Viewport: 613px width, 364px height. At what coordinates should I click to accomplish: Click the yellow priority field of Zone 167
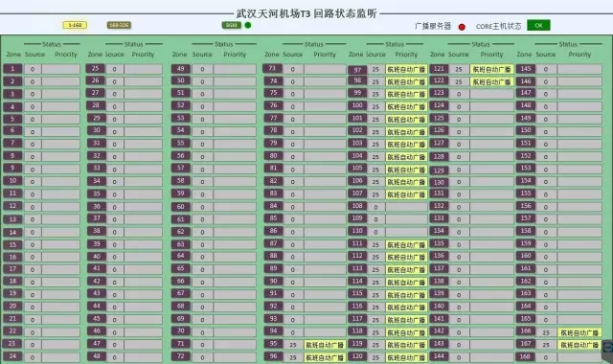(579, 345)
